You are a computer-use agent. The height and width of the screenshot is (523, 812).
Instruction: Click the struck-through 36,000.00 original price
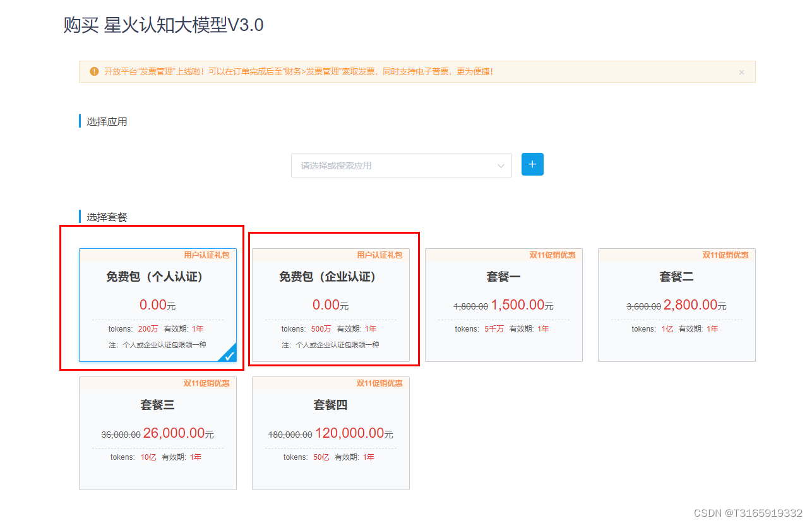click(121, 435)
